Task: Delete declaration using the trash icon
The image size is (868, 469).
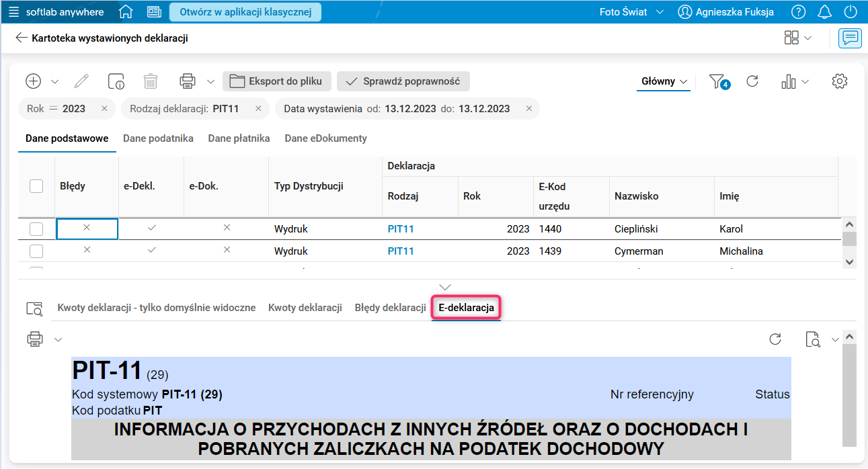Action: point(151,81)
